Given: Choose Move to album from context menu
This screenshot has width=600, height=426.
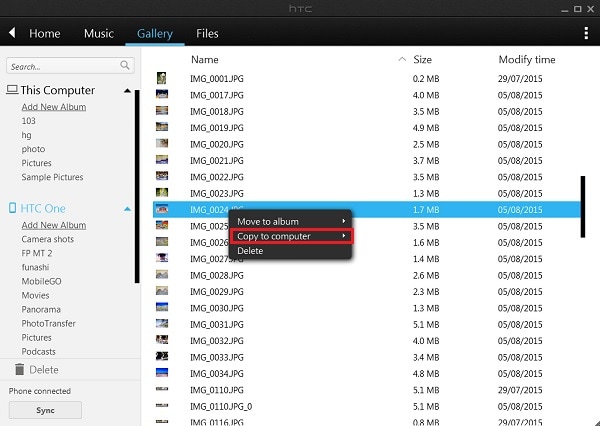Looking at the screenshot, I should (290, 222).
